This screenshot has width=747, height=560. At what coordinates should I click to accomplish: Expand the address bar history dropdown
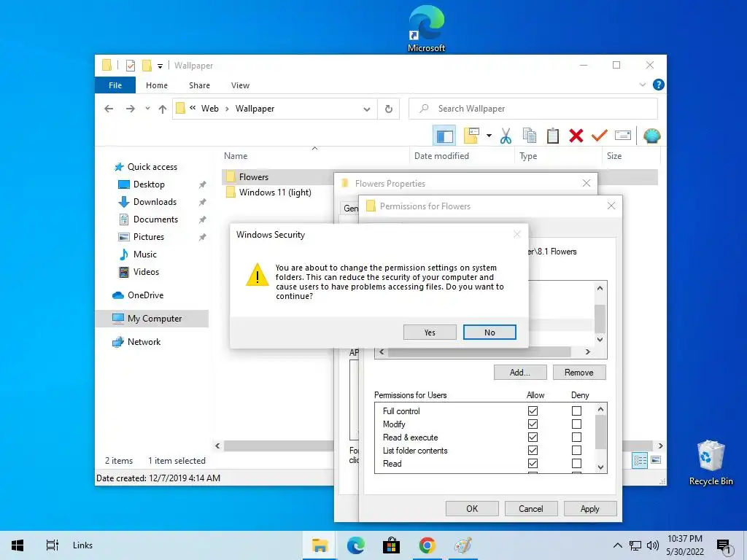(x=366, y=109)
